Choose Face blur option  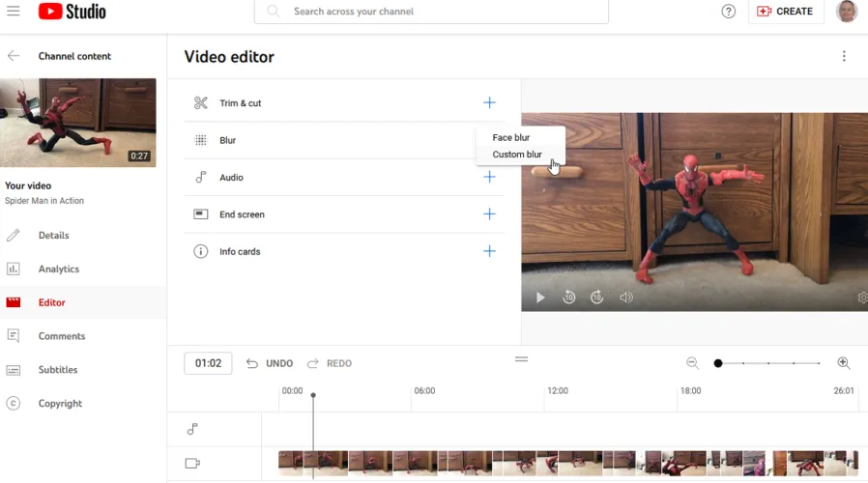coord(511,137)
